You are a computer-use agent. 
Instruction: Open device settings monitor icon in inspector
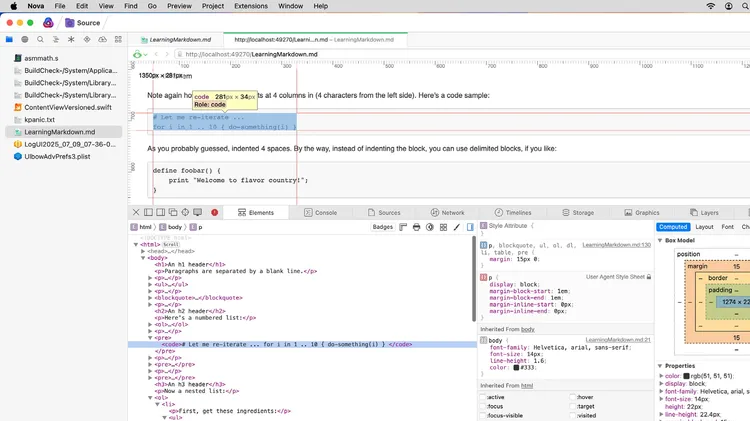(198, 212)
